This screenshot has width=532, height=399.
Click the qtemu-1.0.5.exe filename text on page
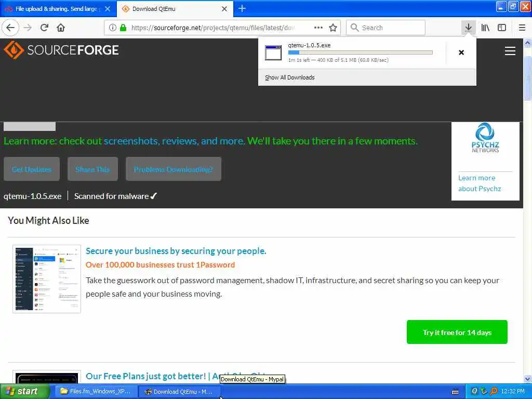pos(33,196)
